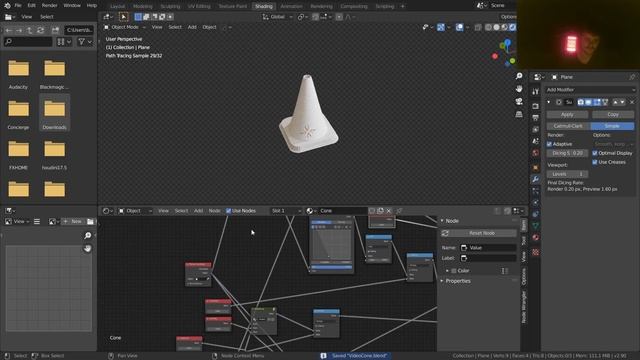640x360 pixels.
Task: Refresh the file list icon
Action: tap(40, 30)
